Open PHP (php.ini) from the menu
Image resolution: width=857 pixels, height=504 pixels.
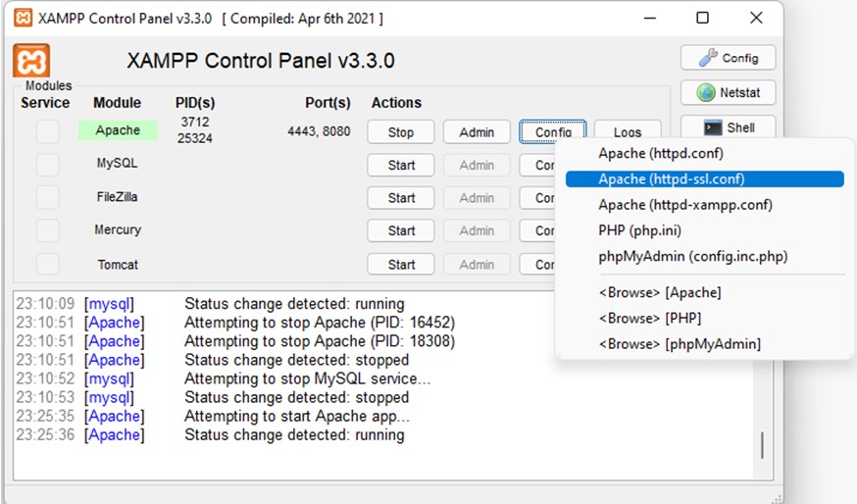pos(704,230)
